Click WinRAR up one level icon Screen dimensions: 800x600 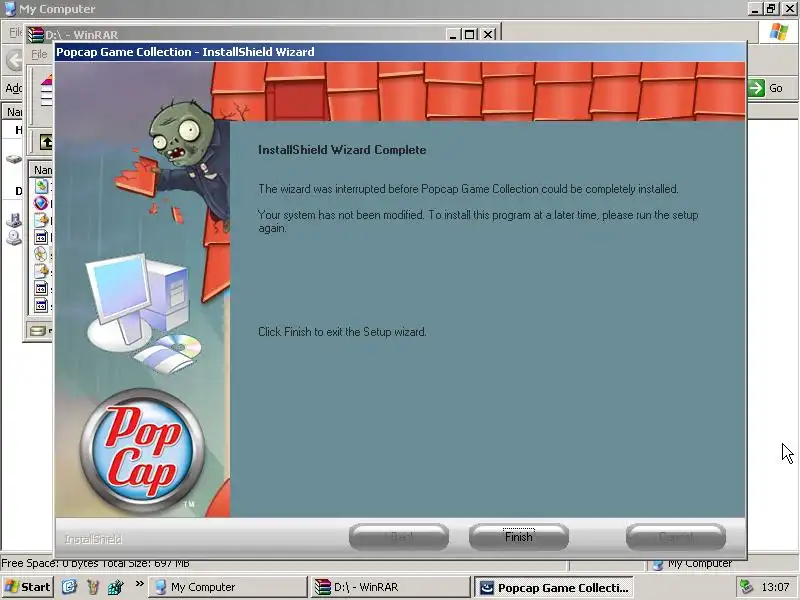[45, 141]
